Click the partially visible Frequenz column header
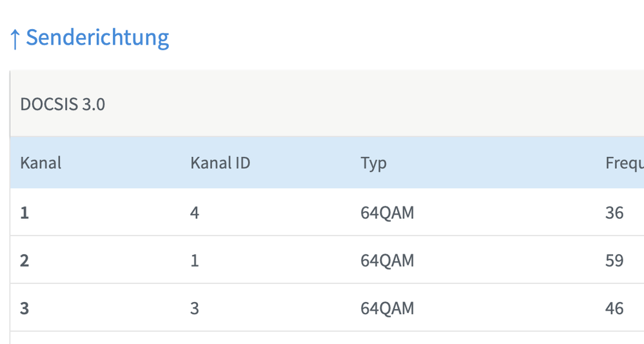The width and height of the screenshot is (644, 344). coord(623,163)
